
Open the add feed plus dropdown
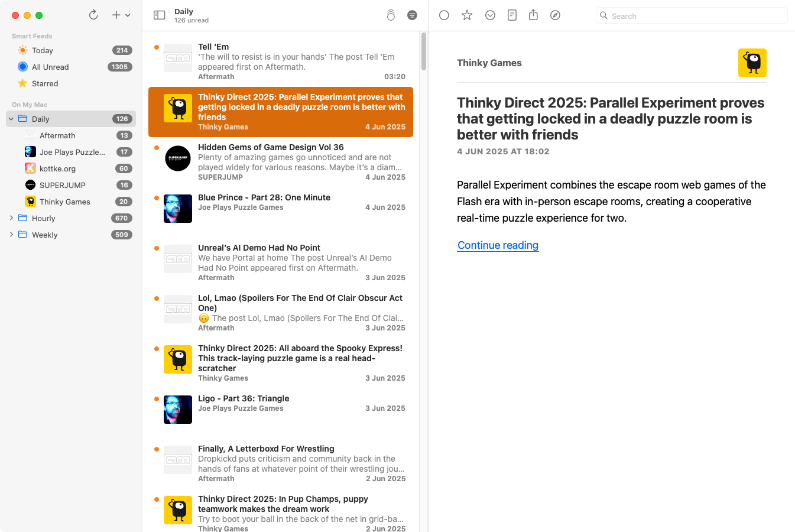point(121,15)
